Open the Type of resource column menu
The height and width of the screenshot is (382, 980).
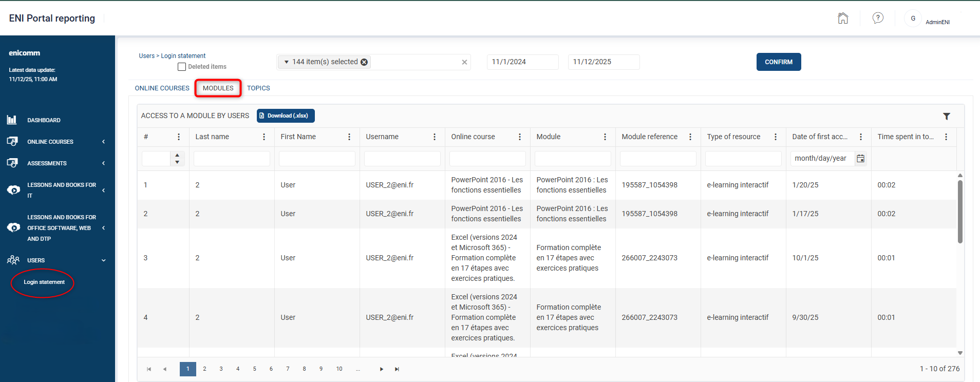pos(776,137)
